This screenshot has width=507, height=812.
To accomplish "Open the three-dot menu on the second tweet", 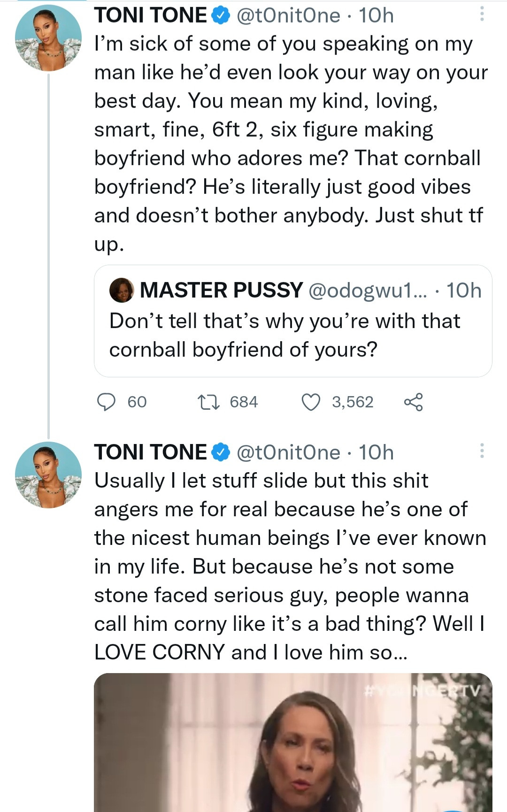I will [x=482, y=451].
